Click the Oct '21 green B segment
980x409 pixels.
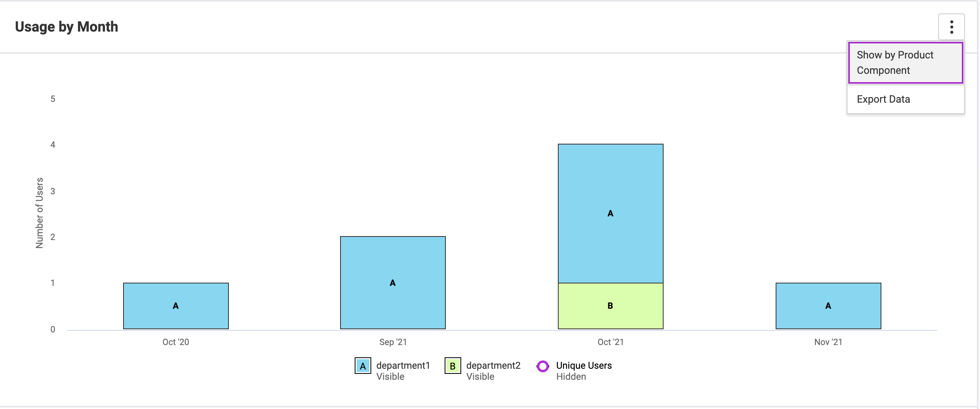[x=610, y=306]
